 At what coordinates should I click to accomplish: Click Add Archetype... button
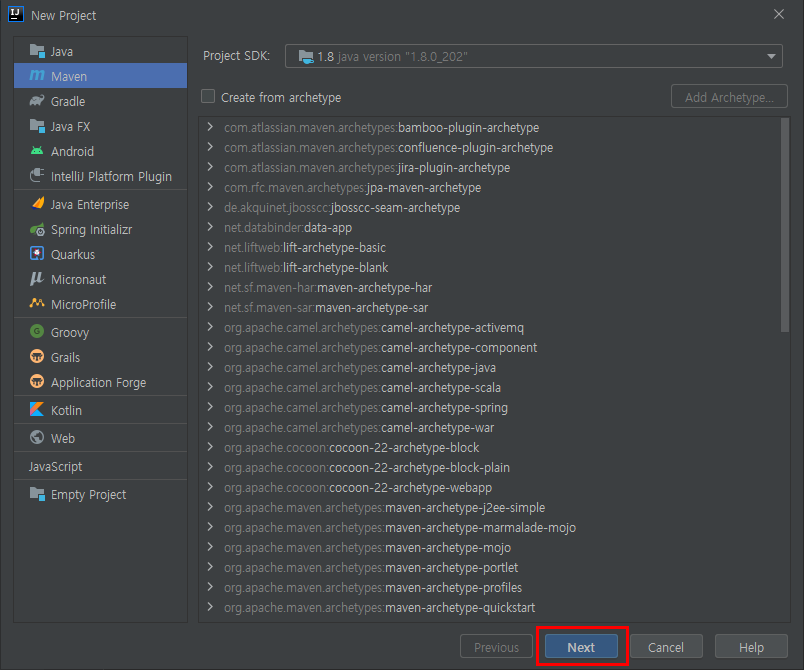729,96
